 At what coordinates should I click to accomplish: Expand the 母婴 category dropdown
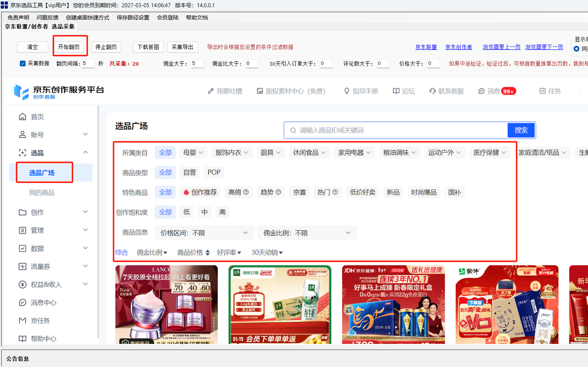click(193, 153)
